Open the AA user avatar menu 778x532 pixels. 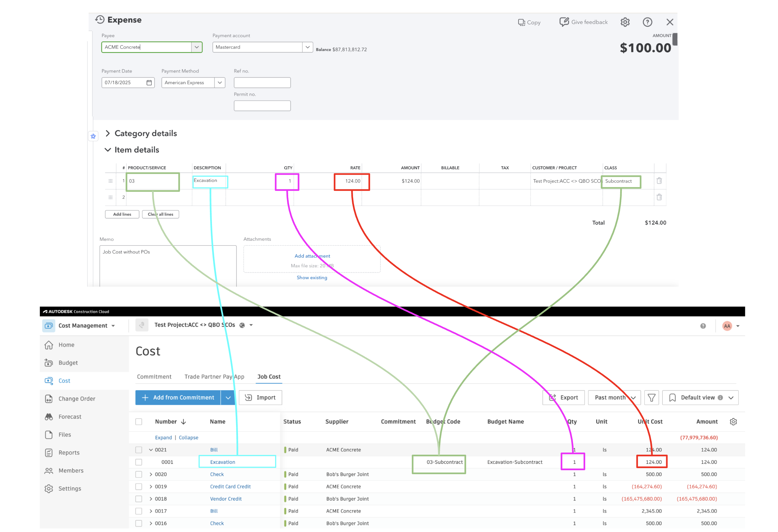click(x=730, y=326)
